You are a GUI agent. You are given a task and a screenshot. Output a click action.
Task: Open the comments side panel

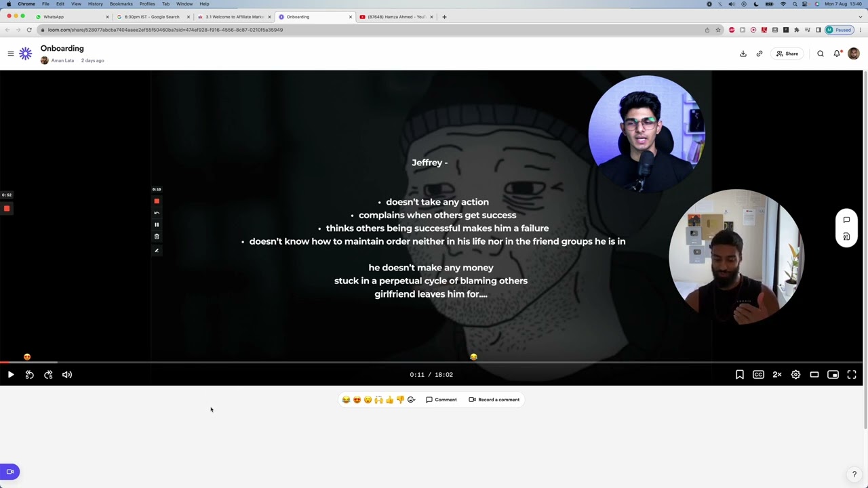point(846,220)
